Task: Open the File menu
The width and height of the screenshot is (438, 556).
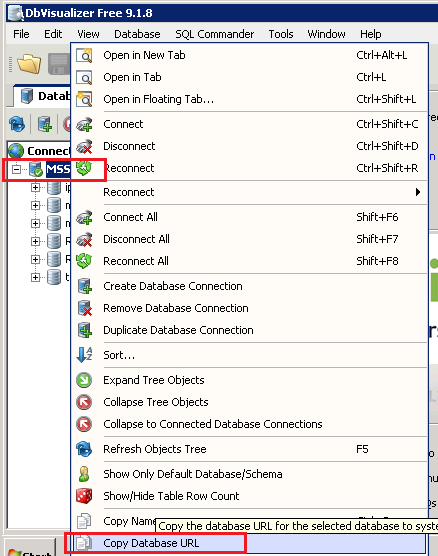Action: click(21, 34)
